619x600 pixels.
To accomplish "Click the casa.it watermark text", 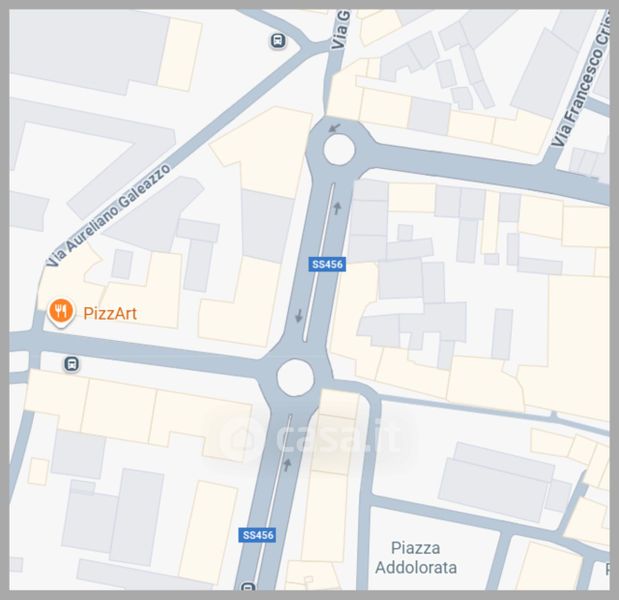I will [x=338, y=436].
